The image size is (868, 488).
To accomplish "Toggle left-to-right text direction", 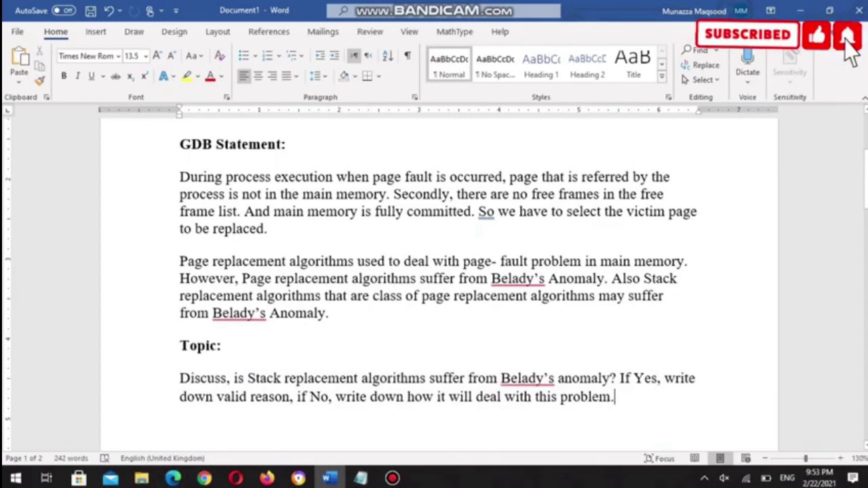I will (354, 56).
